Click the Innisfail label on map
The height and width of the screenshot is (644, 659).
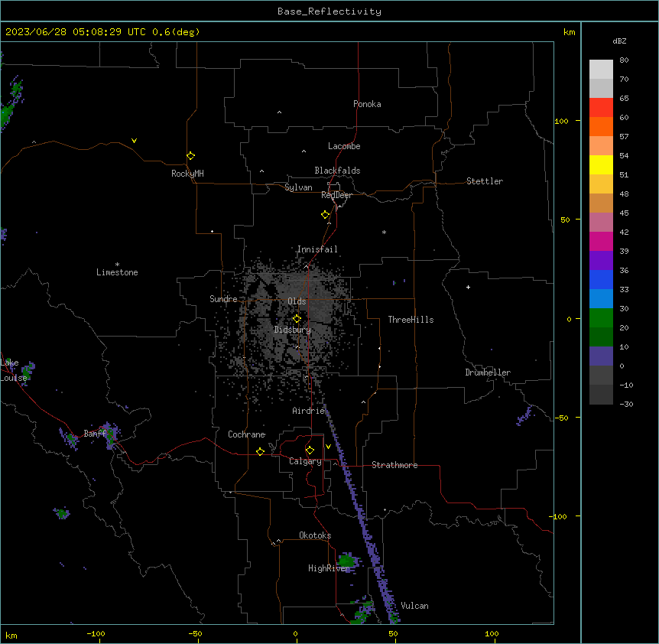(x=317, y=249)
